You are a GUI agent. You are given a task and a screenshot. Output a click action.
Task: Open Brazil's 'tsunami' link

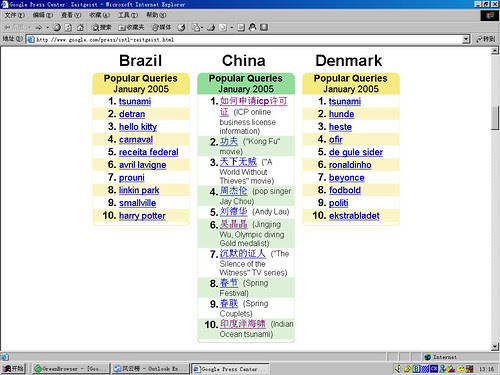pos(135,101)
